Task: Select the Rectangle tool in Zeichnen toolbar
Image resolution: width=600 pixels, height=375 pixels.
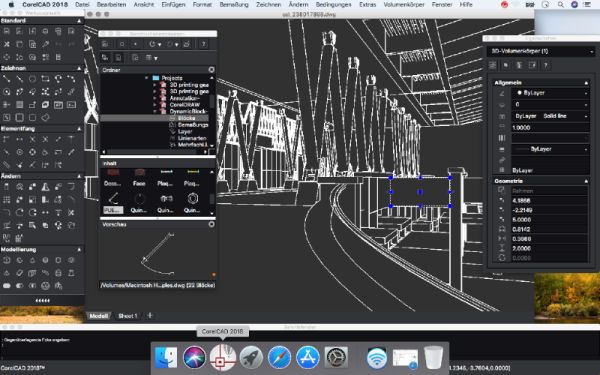Action: 45,79
